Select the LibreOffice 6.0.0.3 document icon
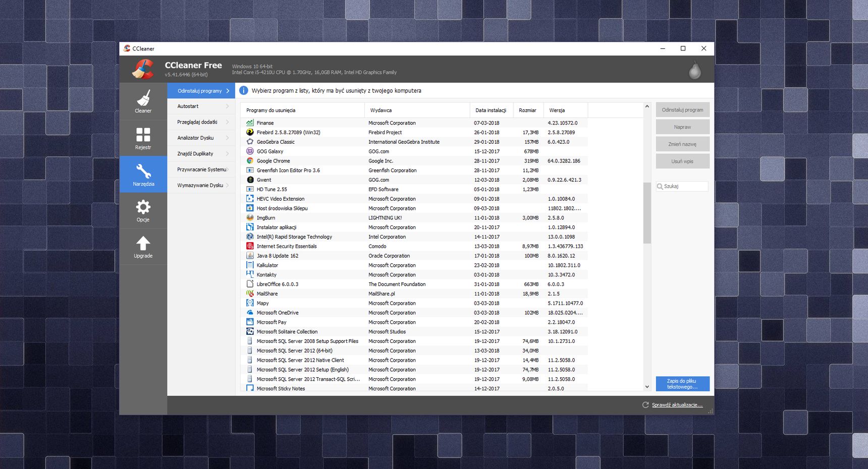Screen dimensions: 868x469 (250, 284)
